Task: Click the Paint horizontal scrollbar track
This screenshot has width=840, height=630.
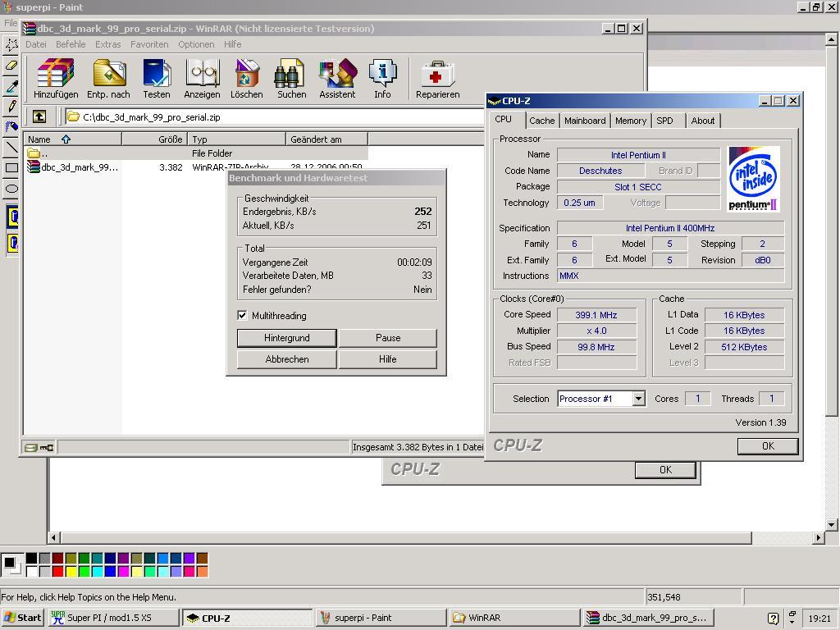Action: tap(782, 537)
